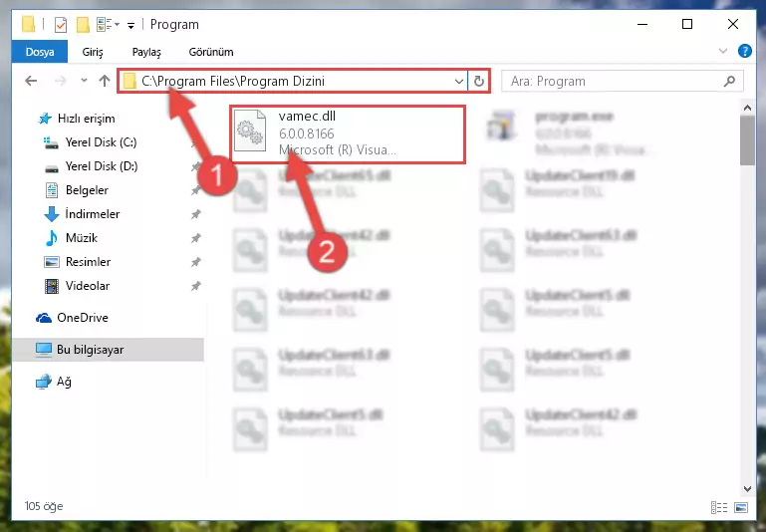Image resolution: width=766 pixels, height=532 pixels.
Task: Click the Properties quick access checkmark icon
Action: [61, 25]
